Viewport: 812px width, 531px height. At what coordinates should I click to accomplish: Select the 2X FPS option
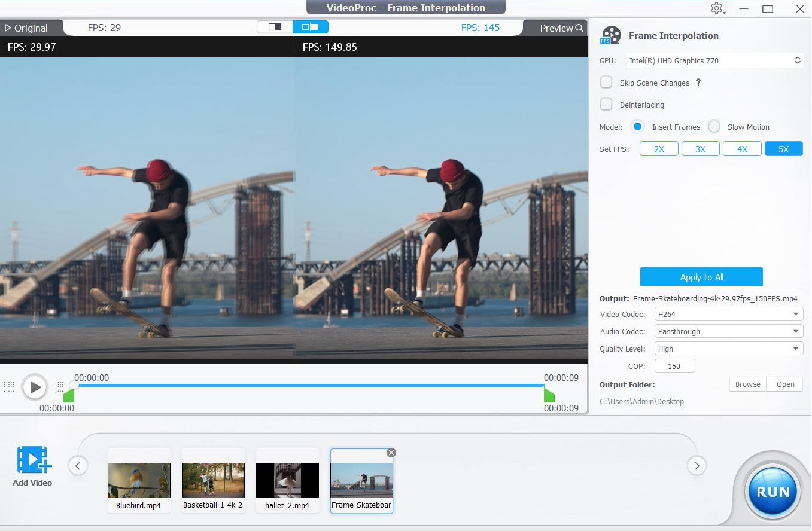[x=658, y=148]
